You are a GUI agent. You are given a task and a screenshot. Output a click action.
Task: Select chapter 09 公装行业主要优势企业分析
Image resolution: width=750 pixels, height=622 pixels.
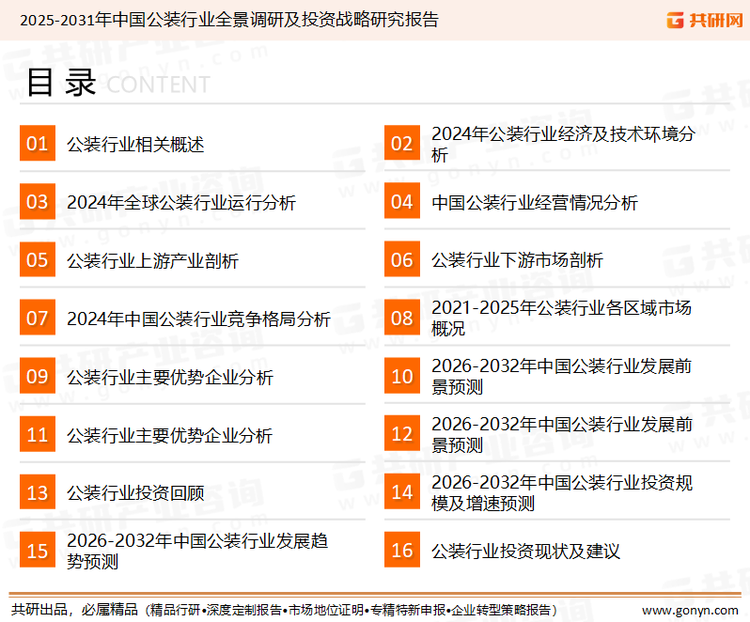(170, 377)
